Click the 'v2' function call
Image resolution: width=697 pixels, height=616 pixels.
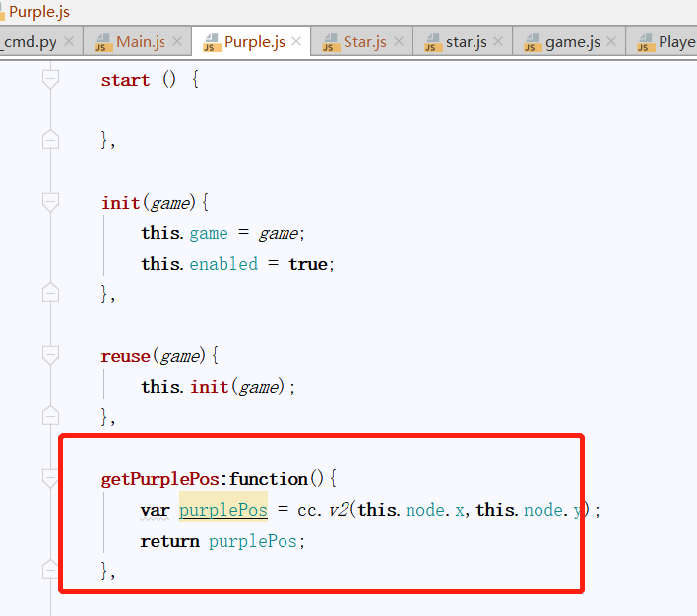coord(339,510)
